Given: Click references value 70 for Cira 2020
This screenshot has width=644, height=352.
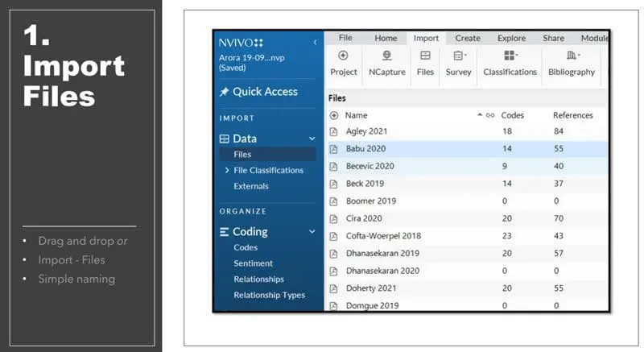Looking at the screenshot, I should point(558,218).
